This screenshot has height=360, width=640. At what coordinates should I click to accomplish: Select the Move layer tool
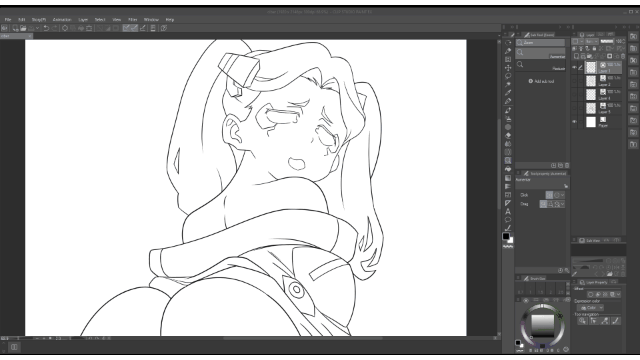[x=508, y=68]
